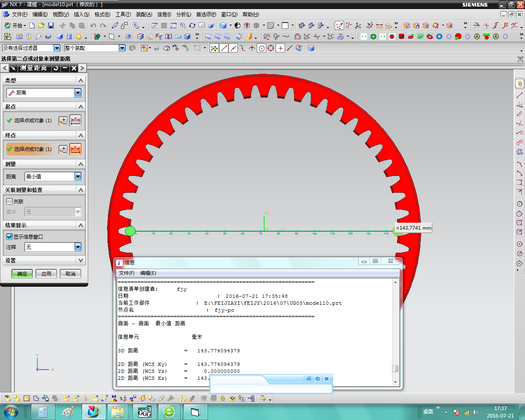This screenshot has width=525, height=420.
Task: Click the Undo arrow icon
Action: tap(94, 25)
